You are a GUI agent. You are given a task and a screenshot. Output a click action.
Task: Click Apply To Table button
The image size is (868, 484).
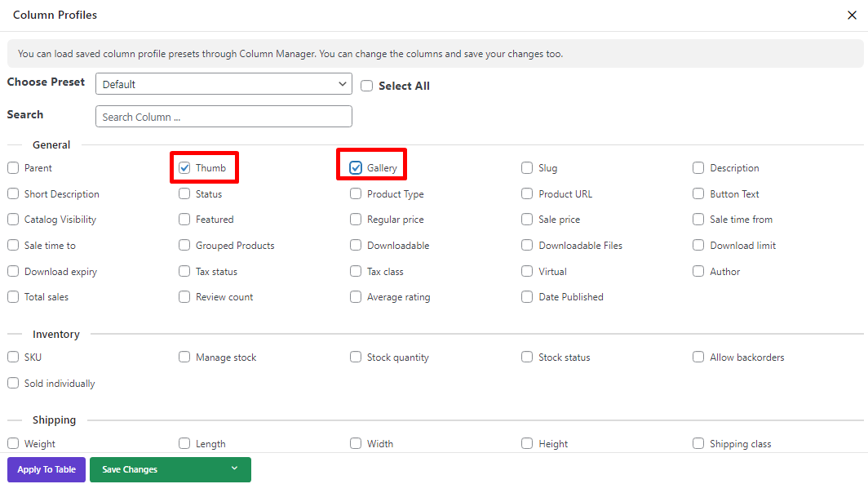pos(46,469)
